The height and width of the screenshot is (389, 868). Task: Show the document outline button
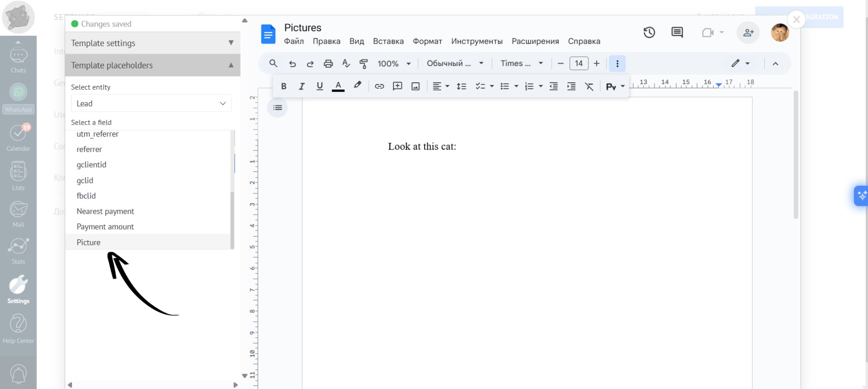[x=278, y=108]
